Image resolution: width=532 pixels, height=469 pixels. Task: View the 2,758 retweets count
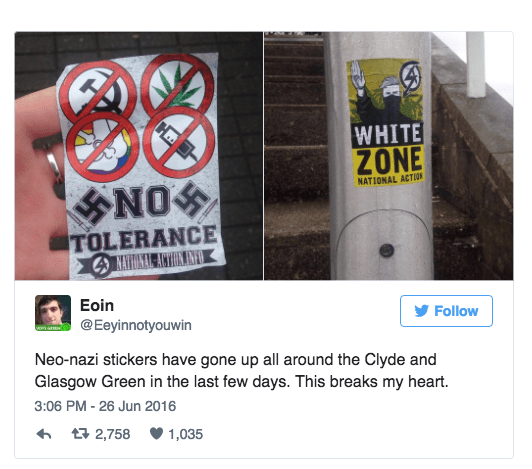tap(112, 434)
